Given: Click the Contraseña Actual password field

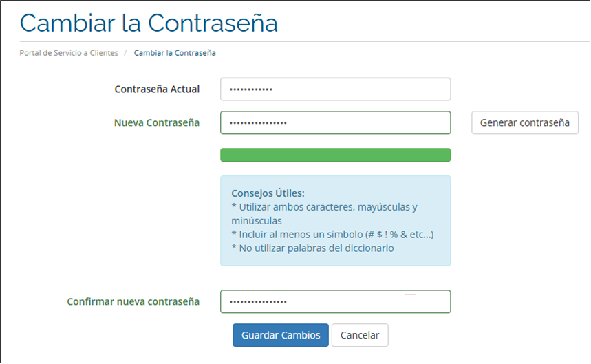Looking at the screenshot, I should (x=336, y=89).
